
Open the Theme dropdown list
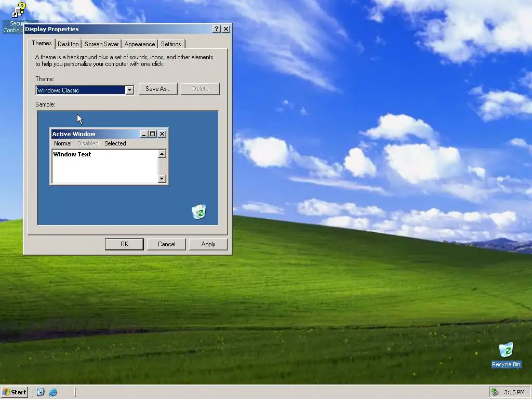point(129,90)
